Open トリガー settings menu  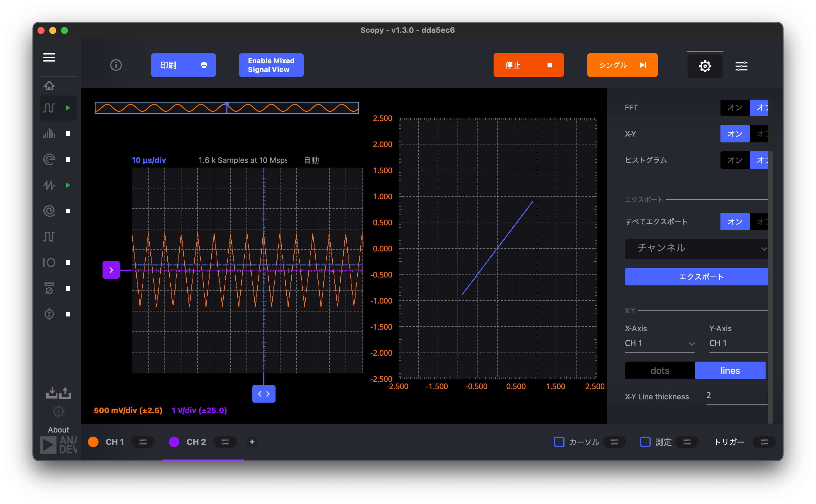coord(764,442)
